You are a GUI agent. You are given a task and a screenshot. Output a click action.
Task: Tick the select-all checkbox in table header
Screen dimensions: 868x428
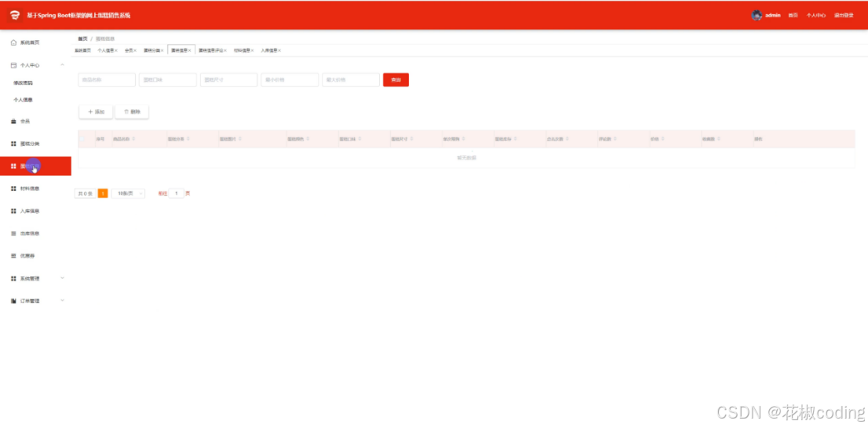tap(82, 139)
